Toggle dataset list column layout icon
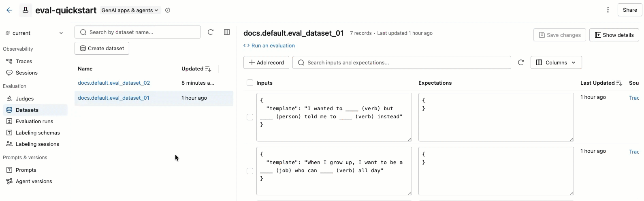This screenshot has height=201, width=644. point(227,32)
